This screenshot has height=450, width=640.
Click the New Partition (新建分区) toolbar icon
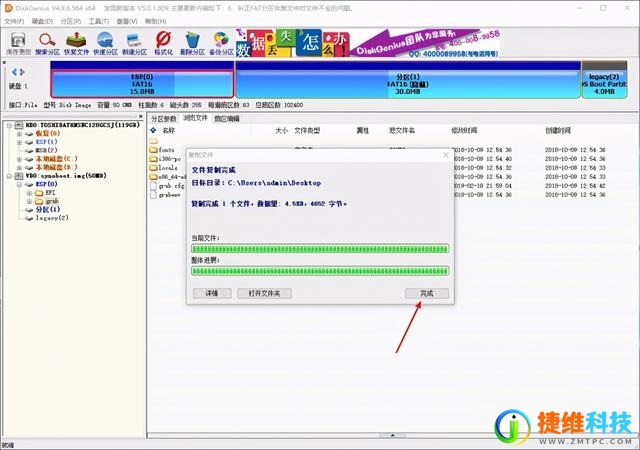tap(135, 41)
